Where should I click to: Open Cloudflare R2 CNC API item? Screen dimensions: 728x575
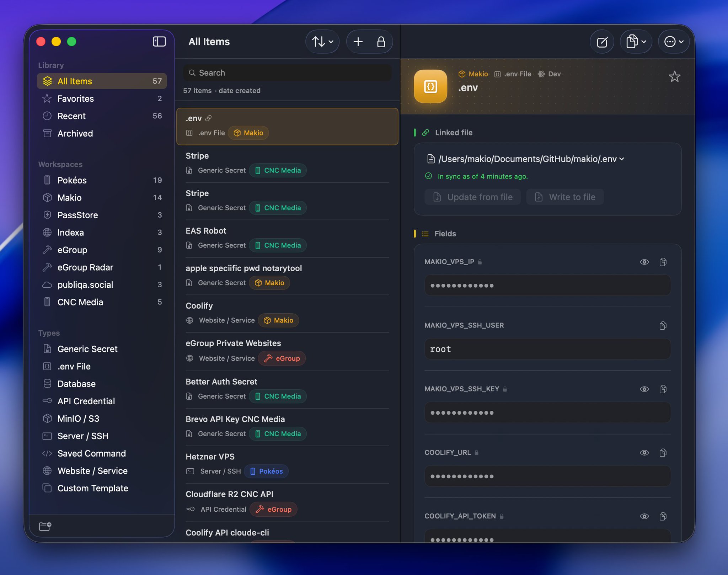(x=287, y=502)
